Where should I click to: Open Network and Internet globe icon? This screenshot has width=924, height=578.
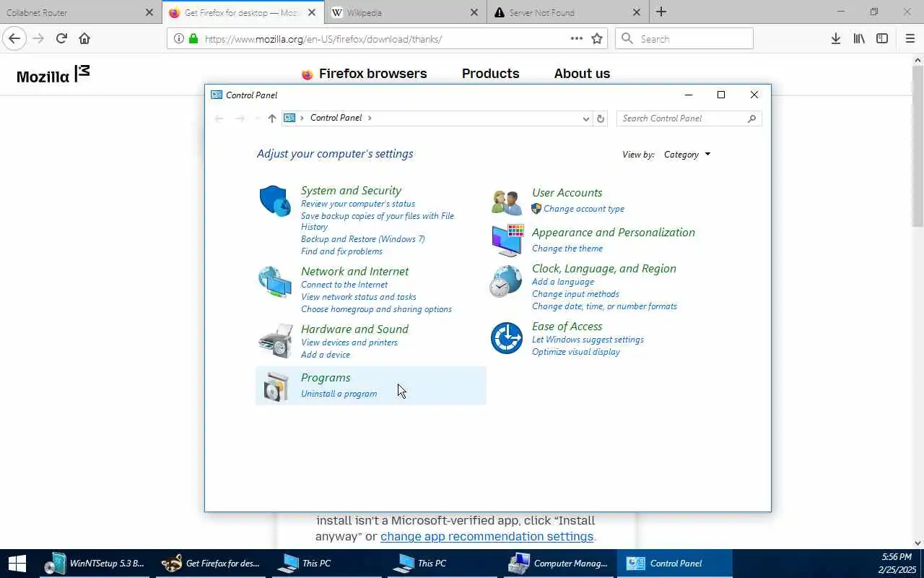pos(274,282)
